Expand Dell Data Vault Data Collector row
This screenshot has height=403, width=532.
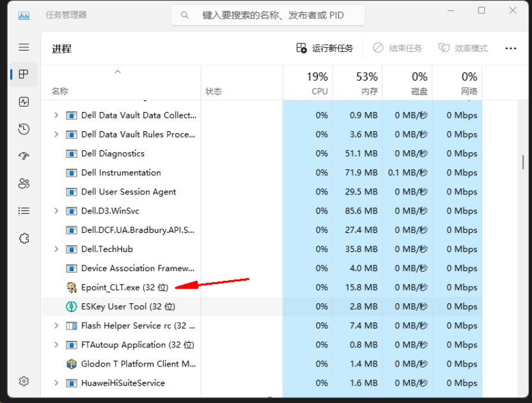tap(56, 115)
